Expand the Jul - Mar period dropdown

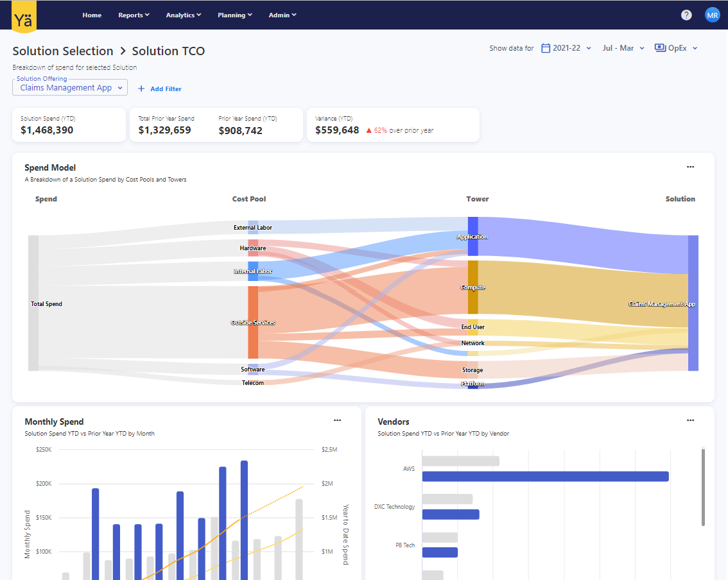pyautogui.click(x=623, y=48)
